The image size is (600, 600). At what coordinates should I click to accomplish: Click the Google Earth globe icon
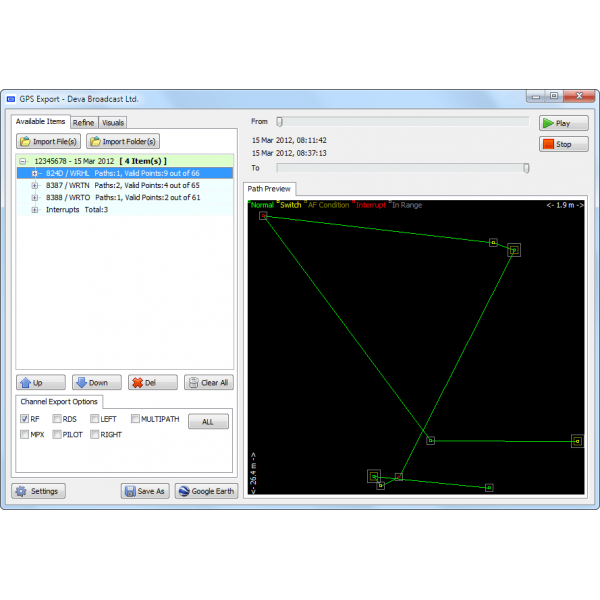point(184,491)
